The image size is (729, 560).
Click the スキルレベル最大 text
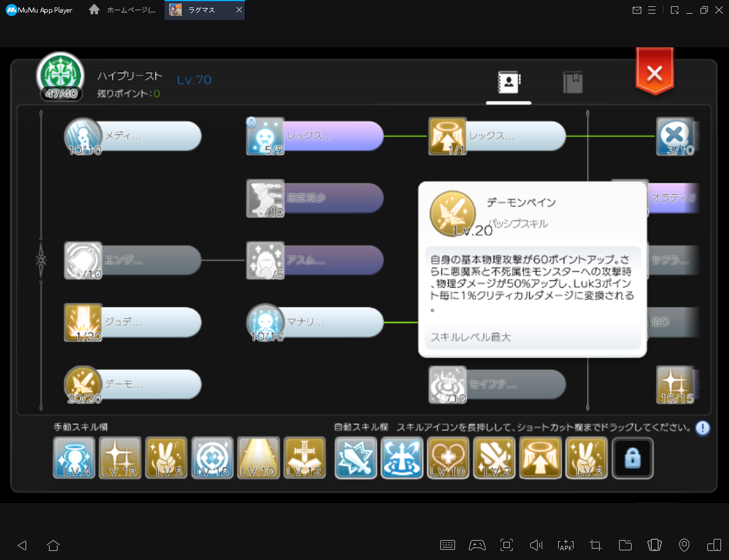click(471, 337)
